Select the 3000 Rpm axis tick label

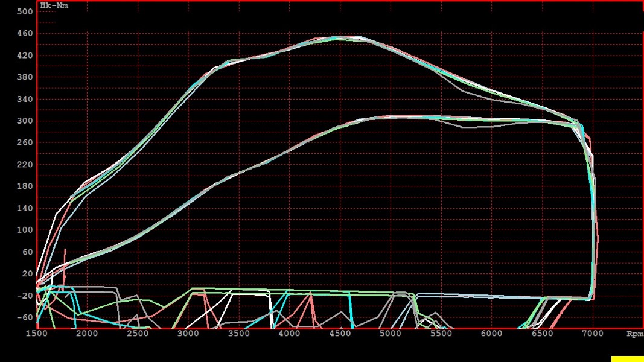tap(188, 333)
